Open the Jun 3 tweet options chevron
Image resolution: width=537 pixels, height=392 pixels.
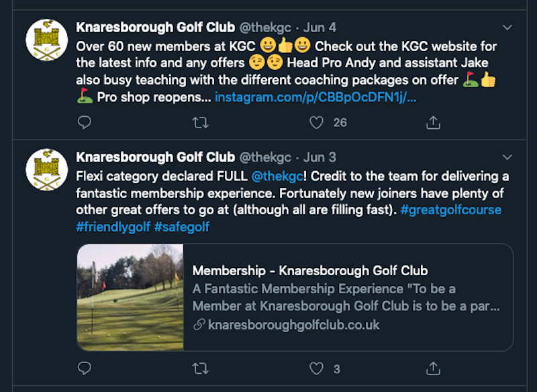[507, 157]
